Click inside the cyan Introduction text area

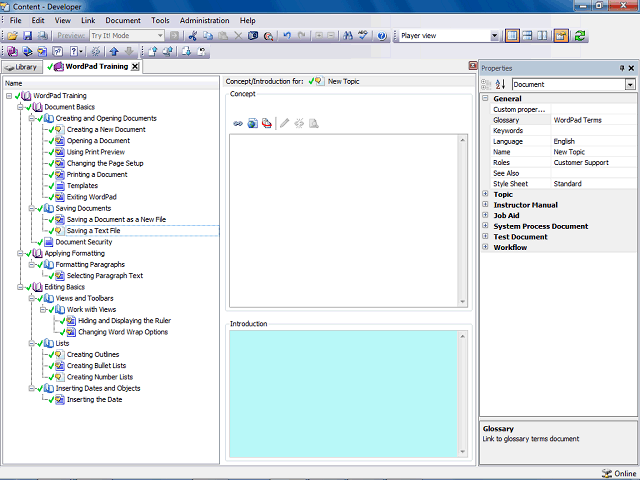[343, 394]
